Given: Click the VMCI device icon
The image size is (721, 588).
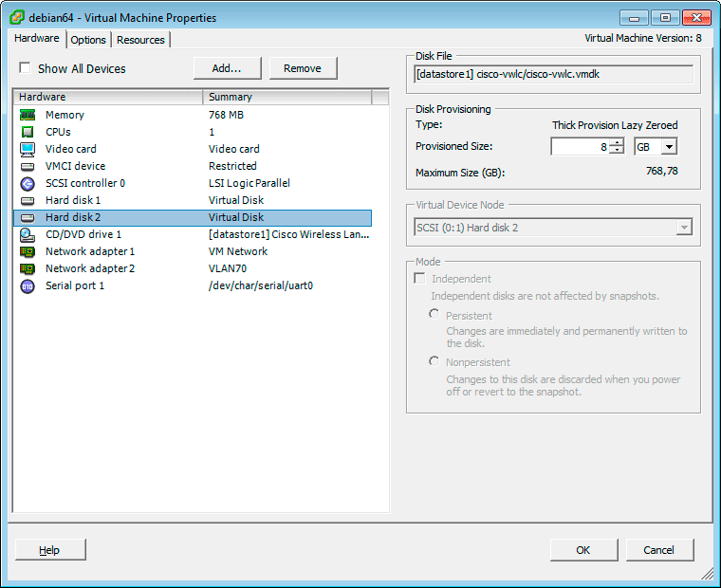Looking at the screenshot, I should point(28,166).
